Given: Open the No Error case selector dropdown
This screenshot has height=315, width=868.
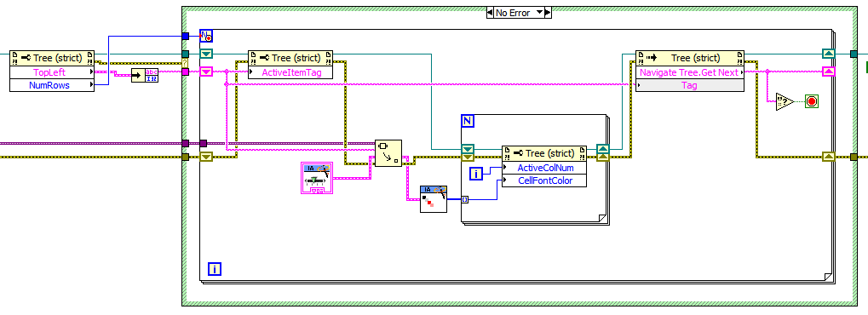Looking at the screenshot, I should (519, 13).
